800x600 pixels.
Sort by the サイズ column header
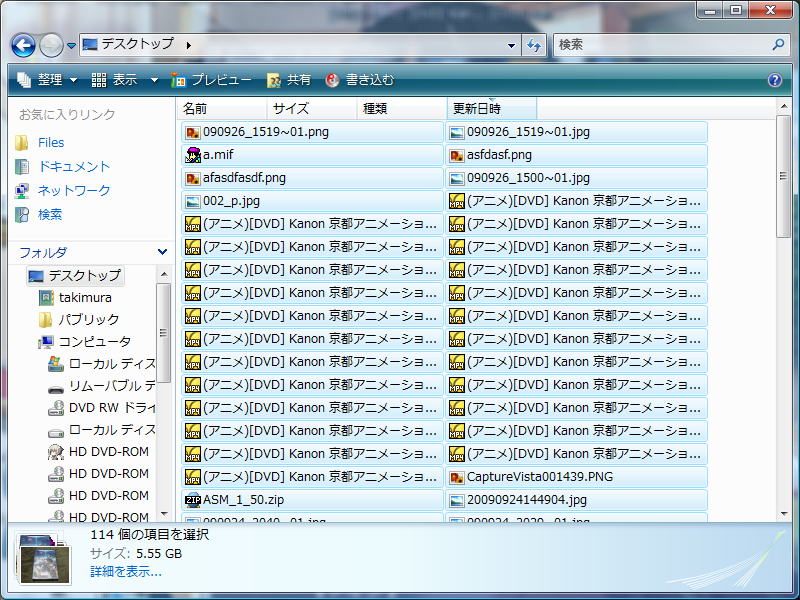[312, 109]
